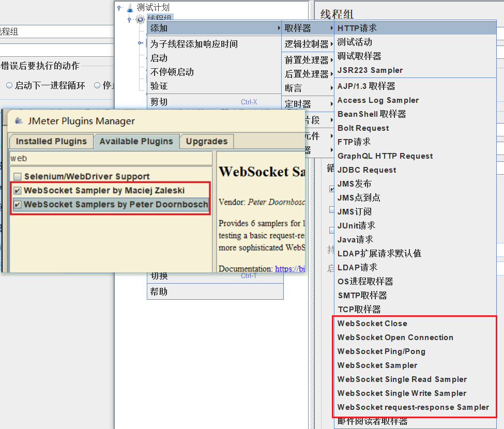This screenshot has width=504, height=429.
Task: Collapse the 线程组 tree node handle
Action: 130,19
